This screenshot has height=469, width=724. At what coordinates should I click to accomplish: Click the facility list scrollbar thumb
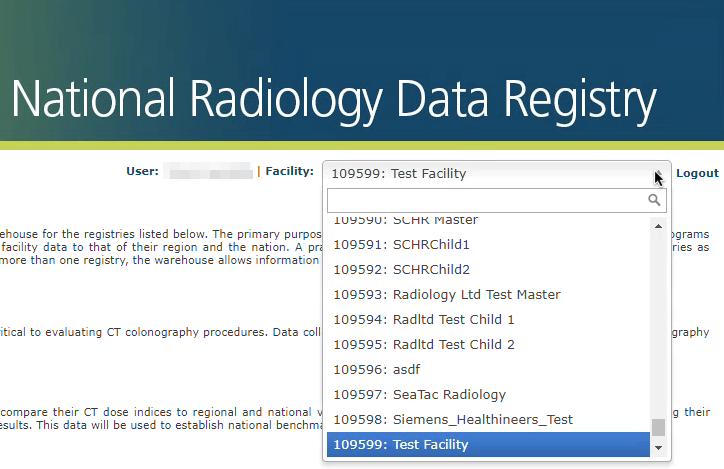point(658,427)
